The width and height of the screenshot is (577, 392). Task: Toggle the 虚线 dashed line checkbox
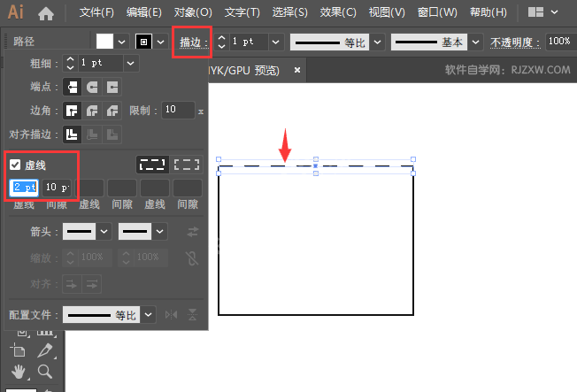[x=15, y=165]
